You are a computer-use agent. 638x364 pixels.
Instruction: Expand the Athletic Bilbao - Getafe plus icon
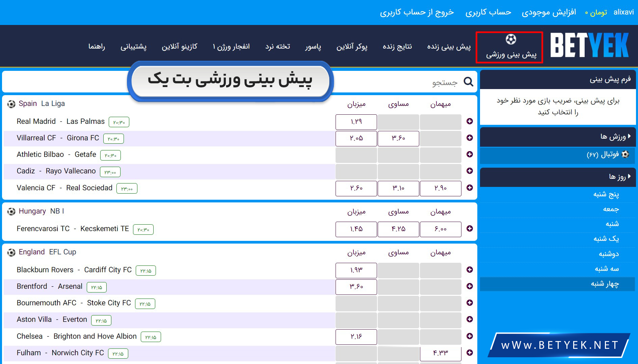tap(470, 154)
